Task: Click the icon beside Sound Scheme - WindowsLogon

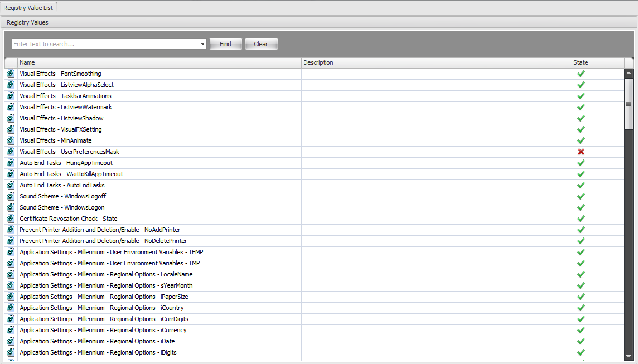Action: coord(11,207)
